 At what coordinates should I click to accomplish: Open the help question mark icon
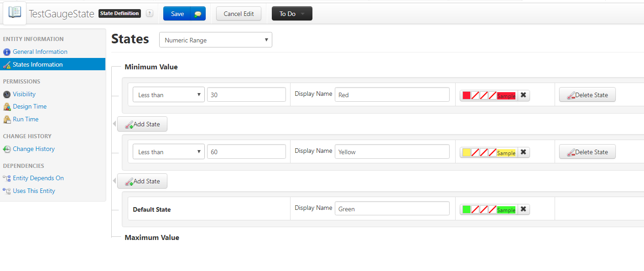pyautogui.click(x=150, y=14)
